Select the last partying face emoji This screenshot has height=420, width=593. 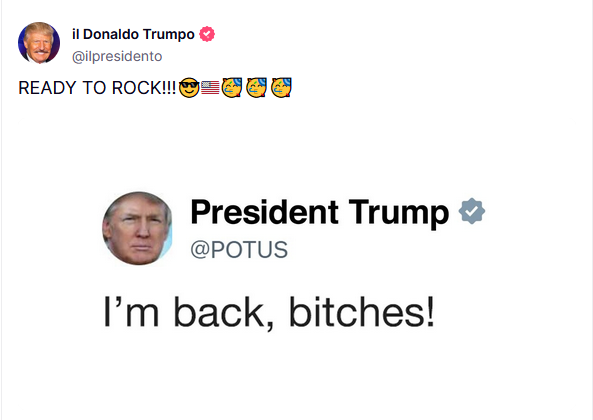click(x=281, y=88)
